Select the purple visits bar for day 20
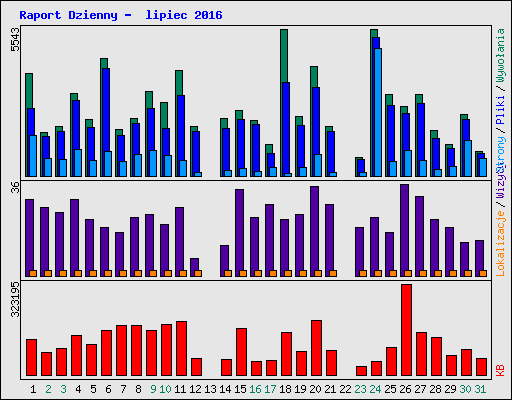Viewport: 512px width, 400px height. tap(314, 231)
